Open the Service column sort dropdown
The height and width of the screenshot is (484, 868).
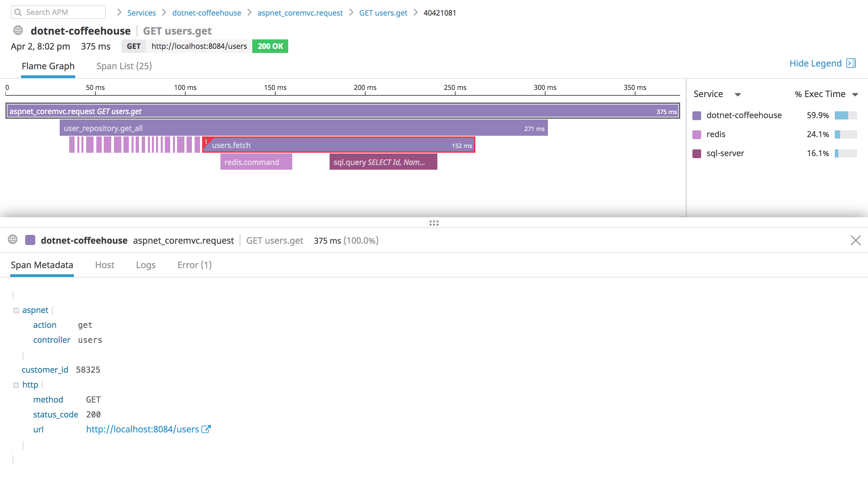pyautogui.click(x=738, y=94)
